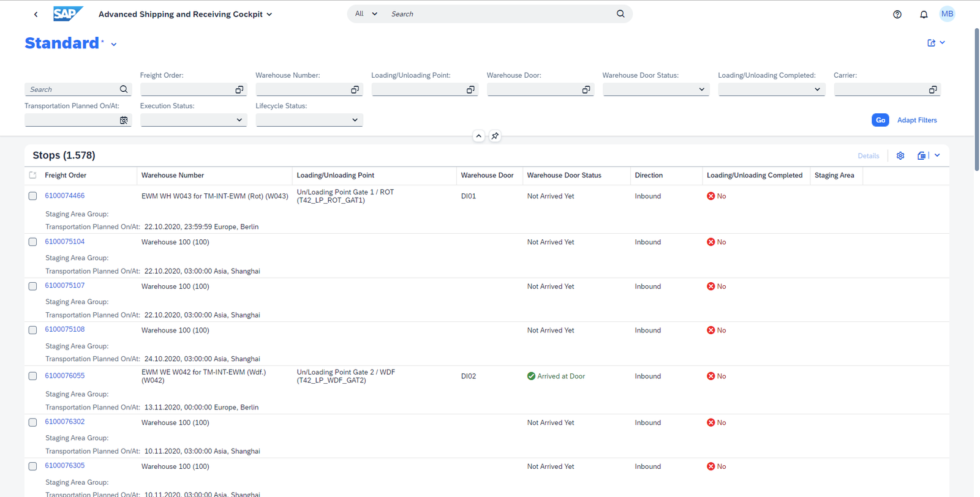
Task: Open freight order 6100074466 link
Action: click(x=65, y=196)
